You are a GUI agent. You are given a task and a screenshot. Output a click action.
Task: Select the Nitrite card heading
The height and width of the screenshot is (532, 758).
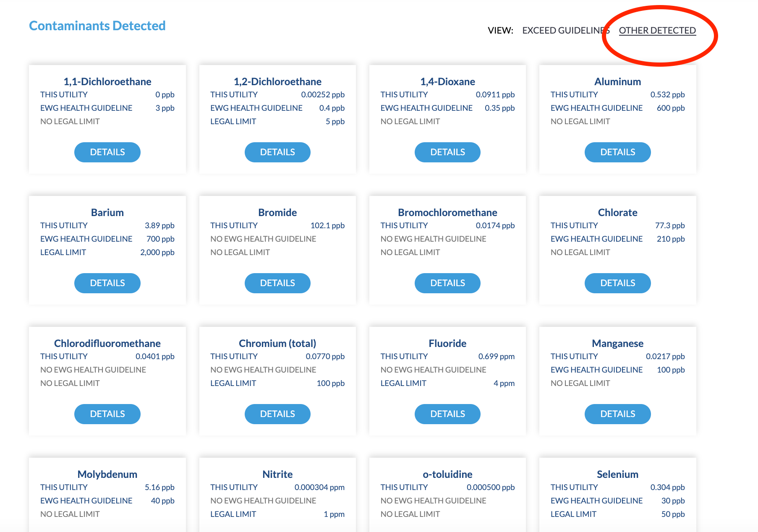(x=277, y=474)
